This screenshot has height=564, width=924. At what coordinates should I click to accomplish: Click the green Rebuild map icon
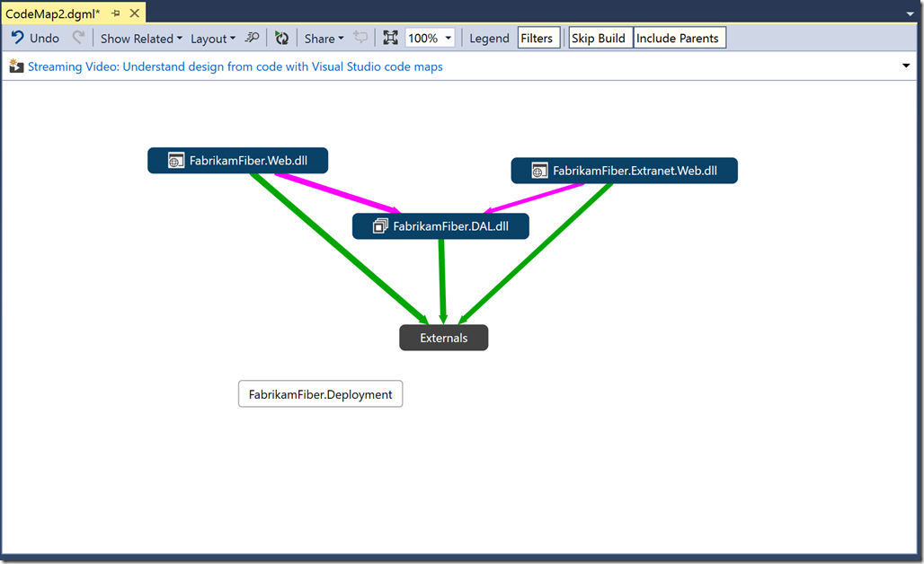click(x=281, y=39)
